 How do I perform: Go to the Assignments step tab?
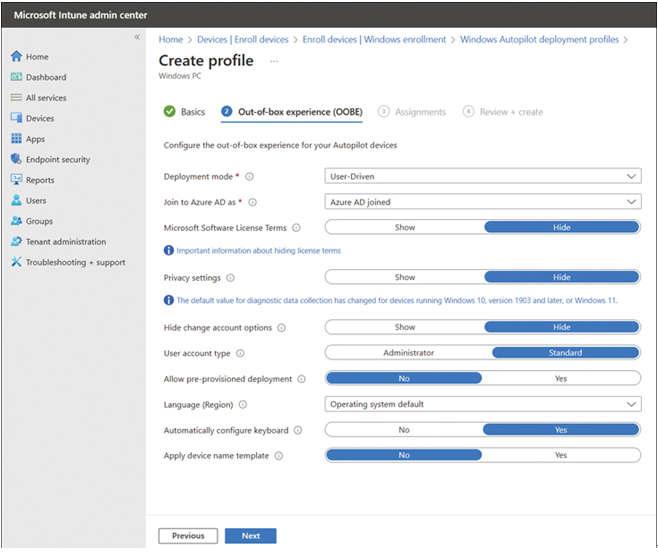click(412, 112)
